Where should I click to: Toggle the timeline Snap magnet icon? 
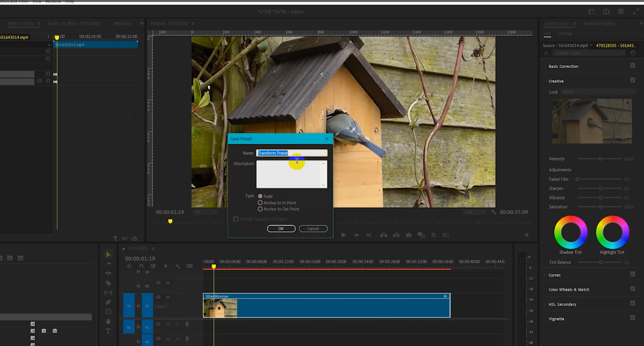(141, 266)
